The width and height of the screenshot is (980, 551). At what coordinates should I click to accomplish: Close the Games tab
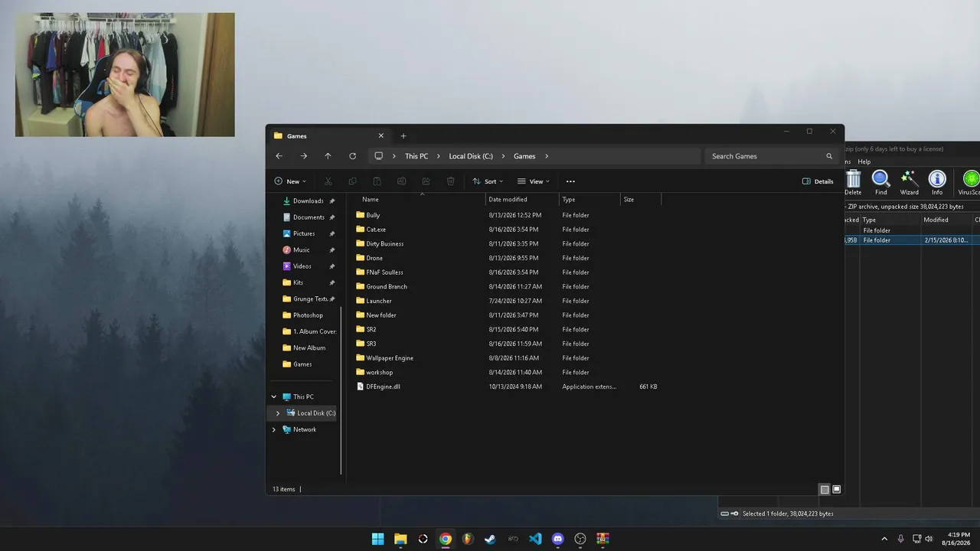coord(381,136)
